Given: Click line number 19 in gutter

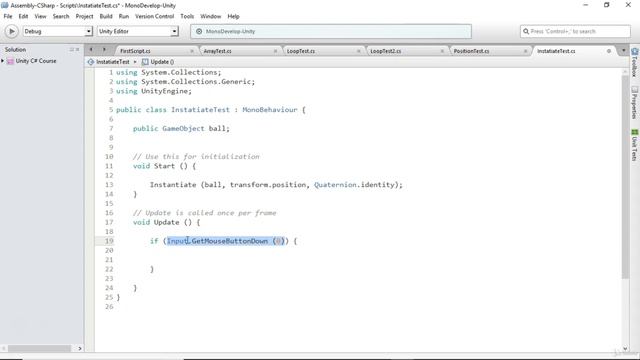Looking at the screenshot, I should click(109, 241).
